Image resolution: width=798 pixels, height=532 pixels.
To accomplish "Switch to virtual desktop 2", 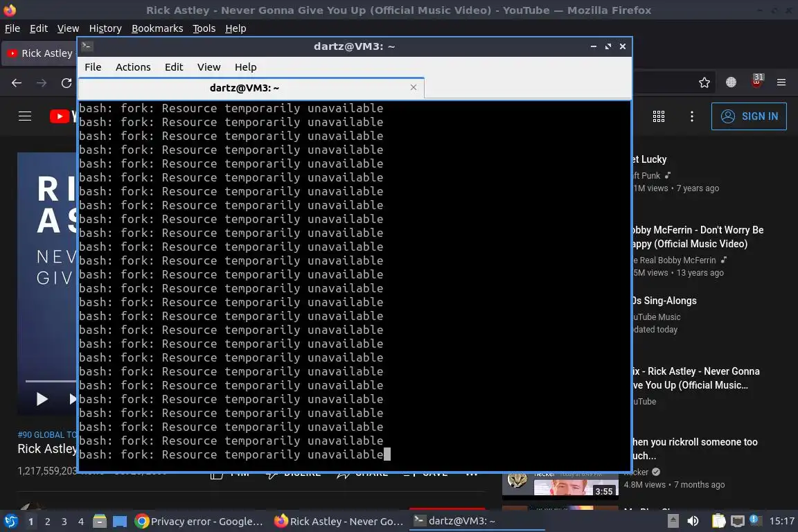I will [47, 522].
